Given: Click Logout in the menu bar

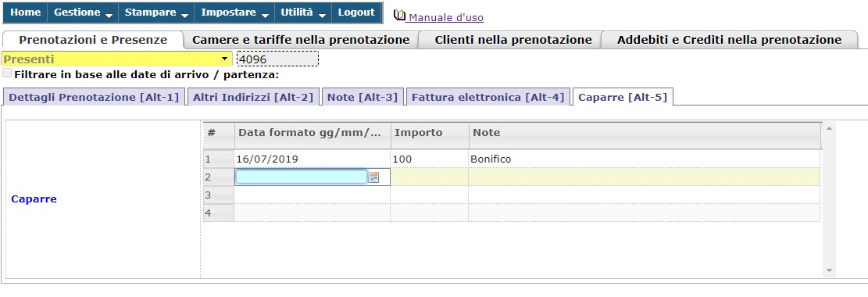Looking at the screenshot, I should [x=356, y=13].
